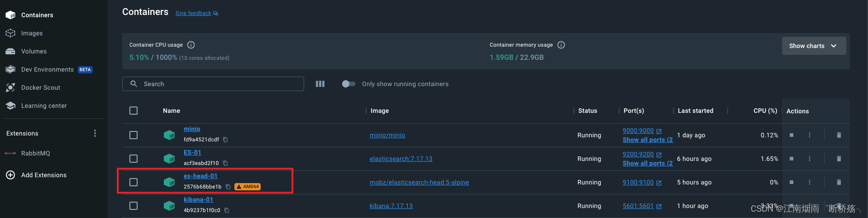
Task: Open Volumes in the sidebar
Action: pos(33,51)
